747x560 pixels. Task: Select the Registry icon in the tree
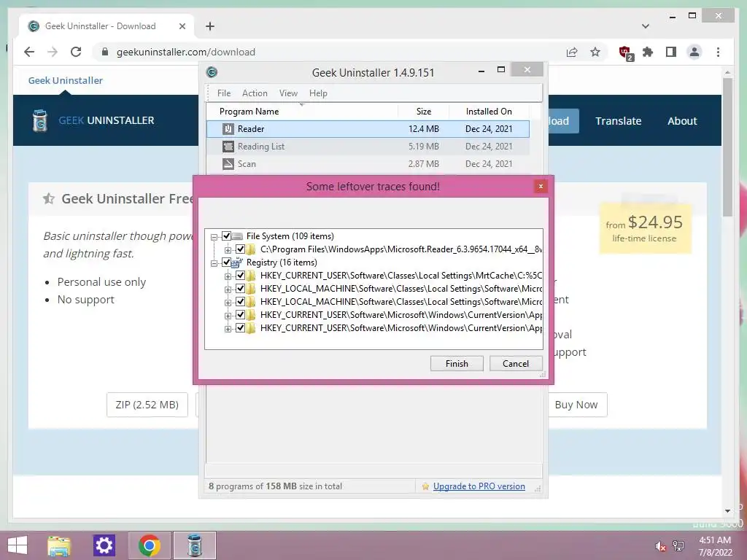click(237, 262)
